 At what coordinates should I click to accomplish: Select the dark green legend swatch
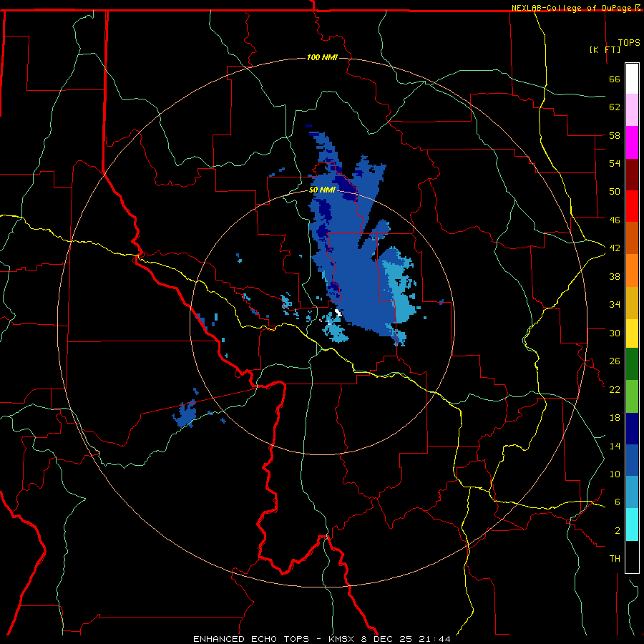point(632,364)
